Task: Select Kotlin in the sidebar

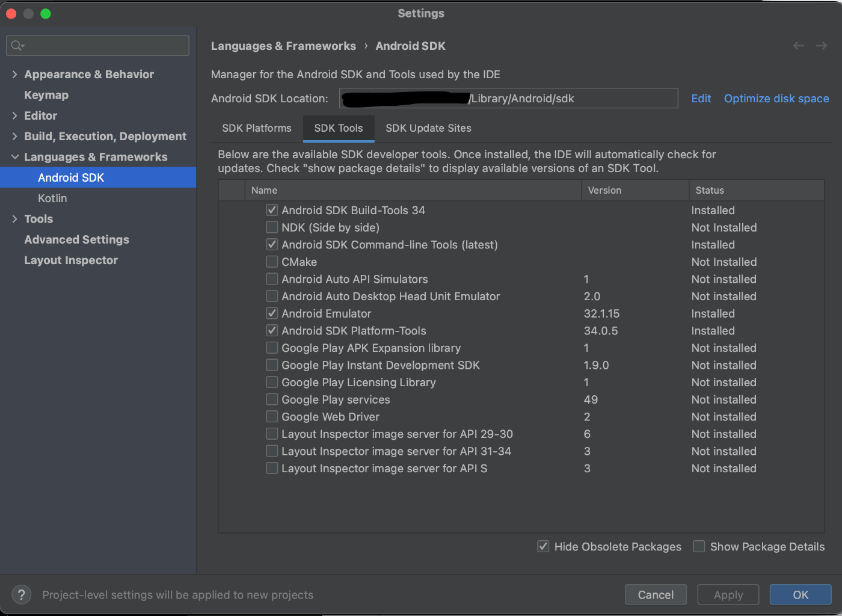Action: (x=52, y=198)
